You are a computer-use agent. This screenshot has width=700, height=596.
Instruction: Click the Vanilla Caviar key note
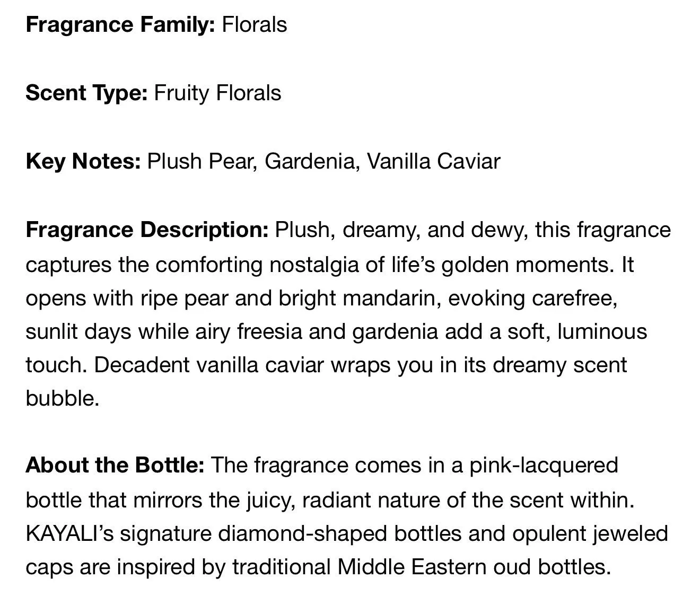(433, 162)
